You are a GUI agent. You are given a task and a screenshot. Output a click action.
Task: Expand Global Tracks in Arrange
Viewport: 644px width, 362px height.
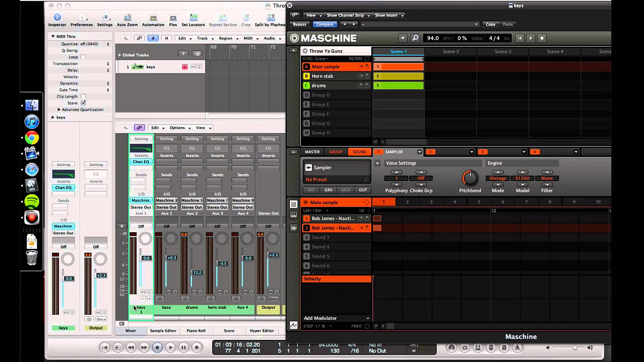(x=119, y=55)
